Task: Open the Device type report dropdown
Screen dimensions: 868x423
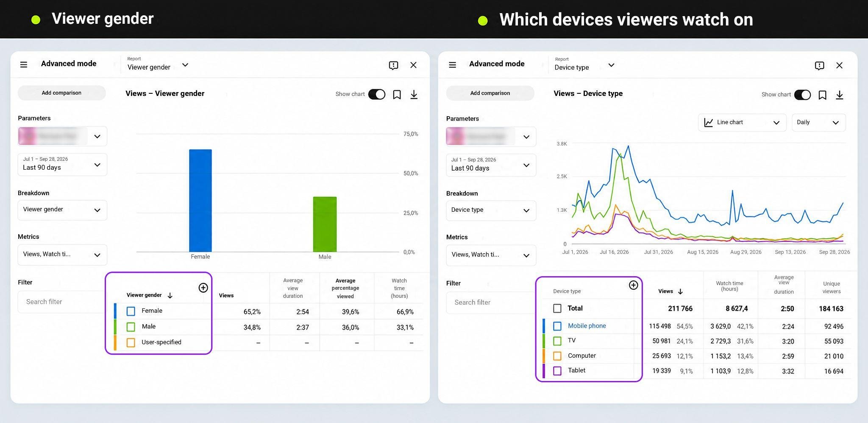Action: [584, 65]
